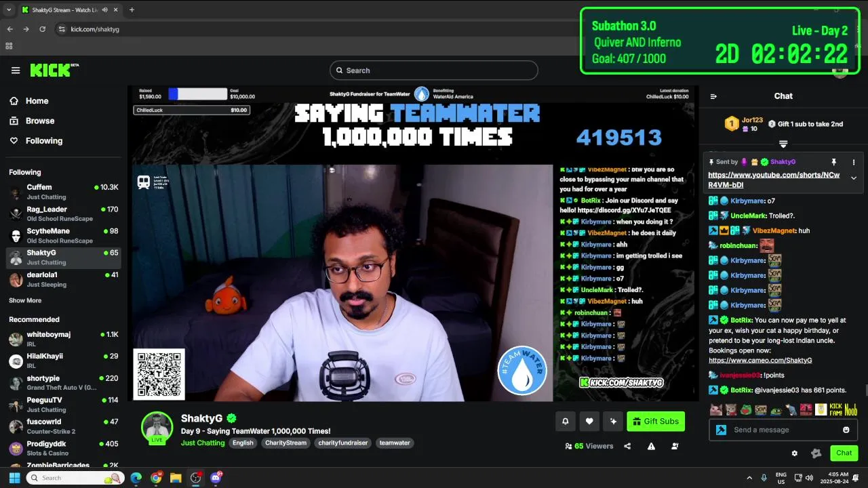Open Rag_Leader channel
Image resolution: width=868 pixels, height=488 pixels.
coord(63,213)
